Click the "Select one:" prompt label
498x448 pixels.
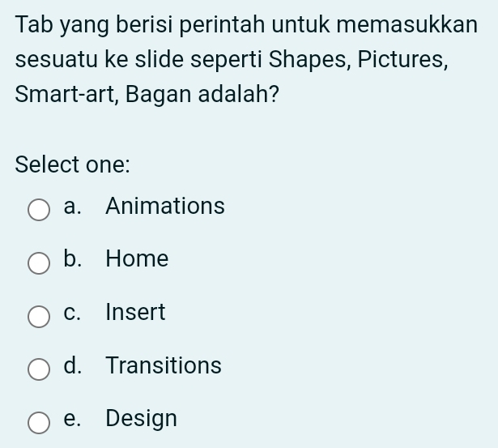click(x=73, y=164)
